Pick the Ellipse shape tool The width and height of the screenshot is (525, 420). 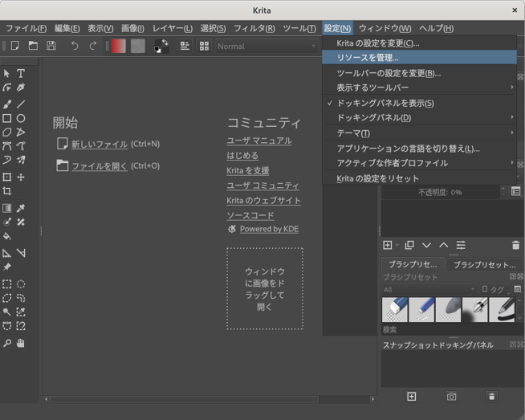click(x=21, y=118)
